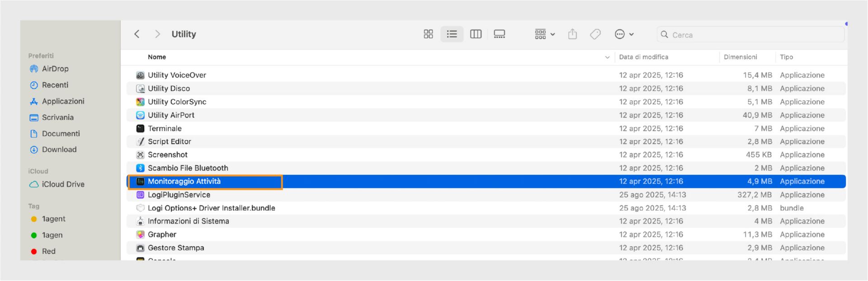Select Terminale in the file list
The width and height of the screenshot is (868, 281).
click(x=486, y=128)
